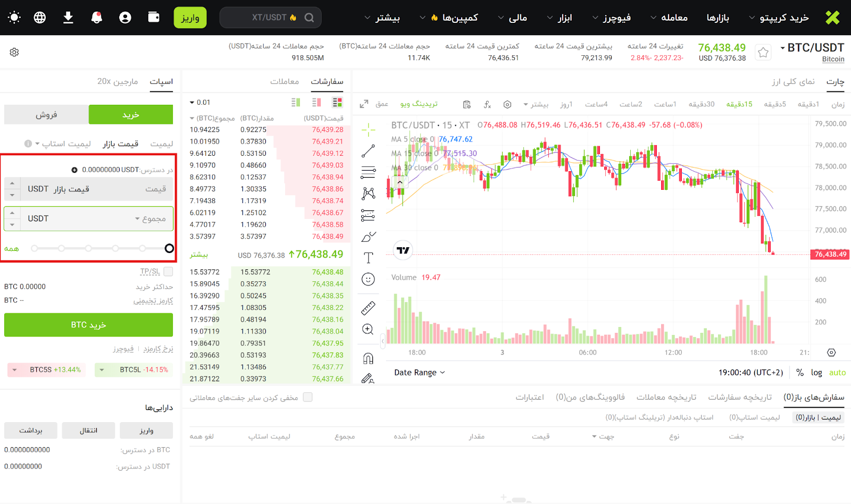The width and height of the screenshot is (851, 504).
Task: Toggle the light/dark theme sun icon
Action: [x=14, y=18]
